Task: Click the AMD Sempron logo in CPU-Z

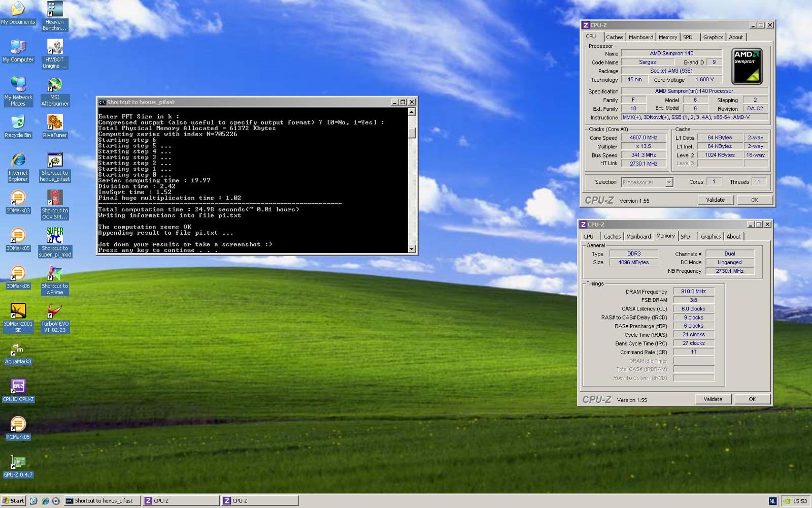Action: [747, 66]
